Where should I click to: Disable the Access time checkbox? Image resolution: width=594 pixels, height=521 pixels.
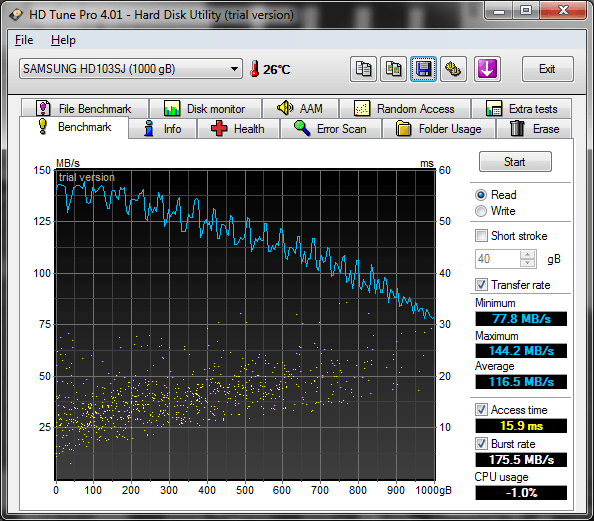click(x=481, y=410)
